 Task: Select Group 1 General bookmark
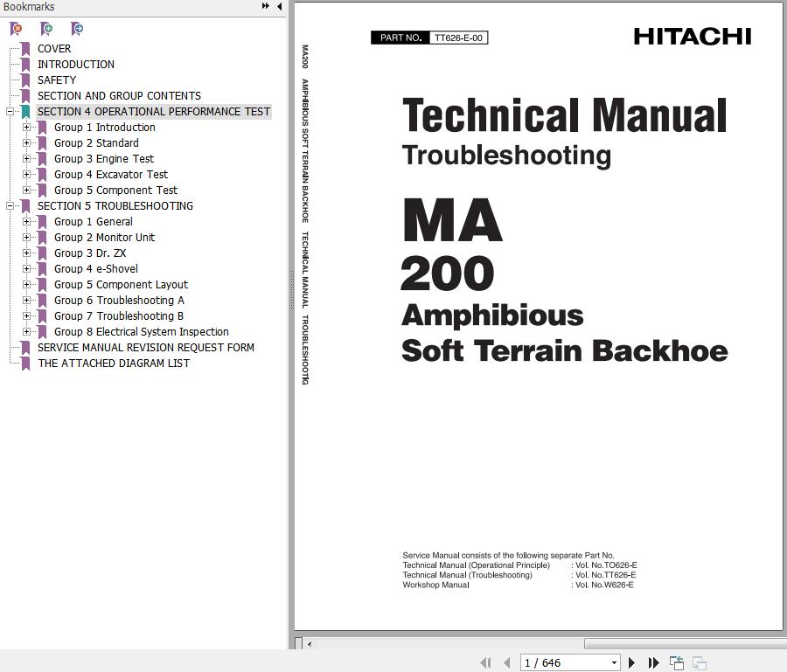click(x=94, y=222)
